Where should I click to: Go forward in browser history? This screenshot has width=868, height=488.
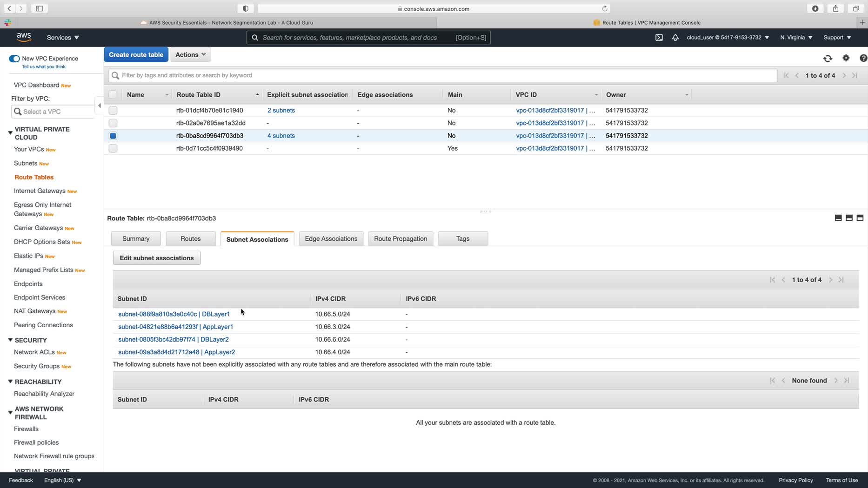click(21, 8)
